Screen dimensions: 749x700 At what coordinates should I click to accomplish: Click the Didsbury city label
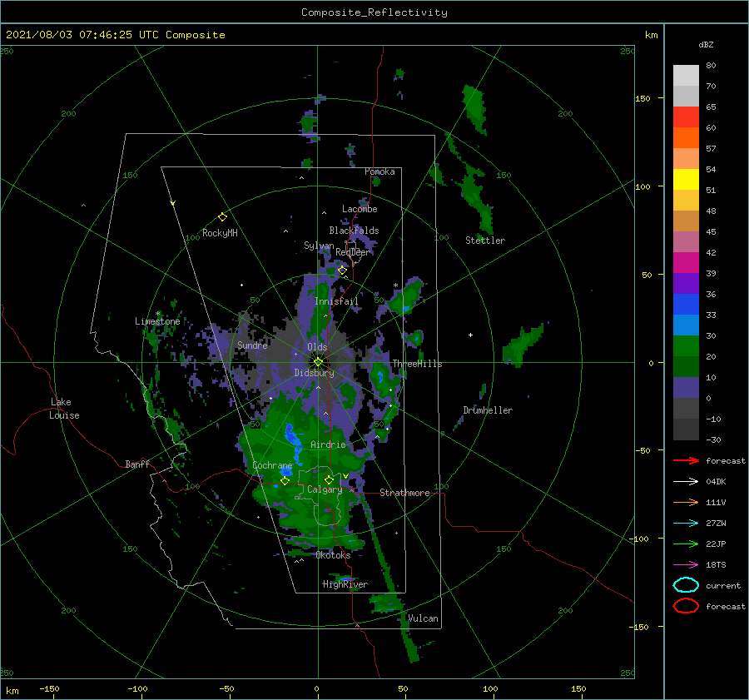[314, 373]
